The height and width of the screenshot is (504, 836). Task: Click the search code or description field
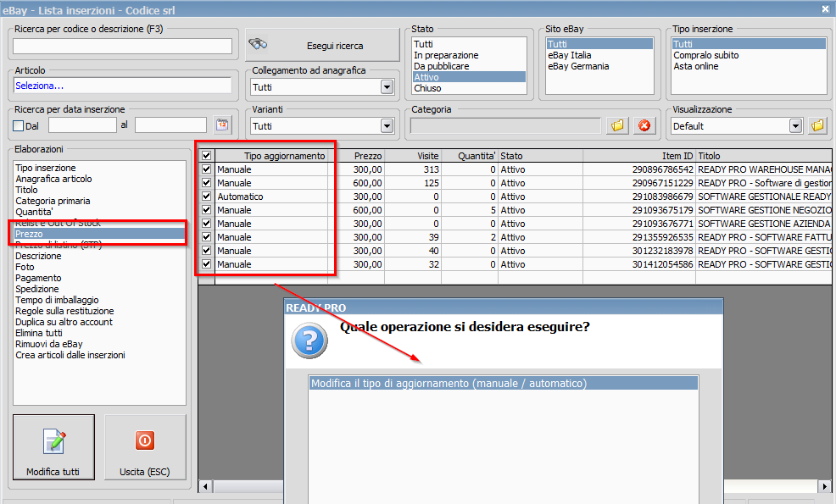[123, 46]
